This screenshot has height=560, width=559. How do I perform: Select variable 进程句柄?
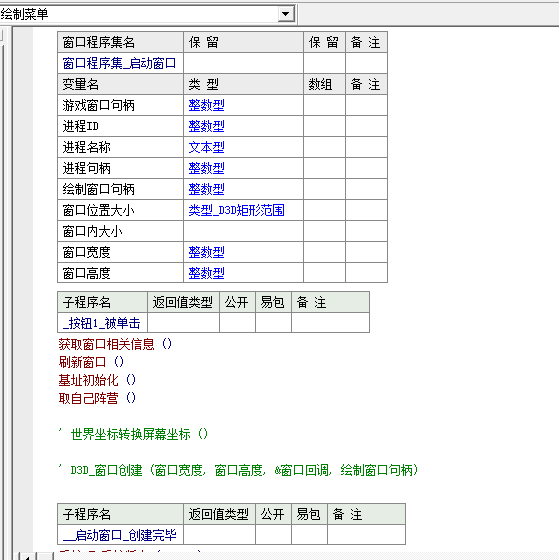pos(87,169)
